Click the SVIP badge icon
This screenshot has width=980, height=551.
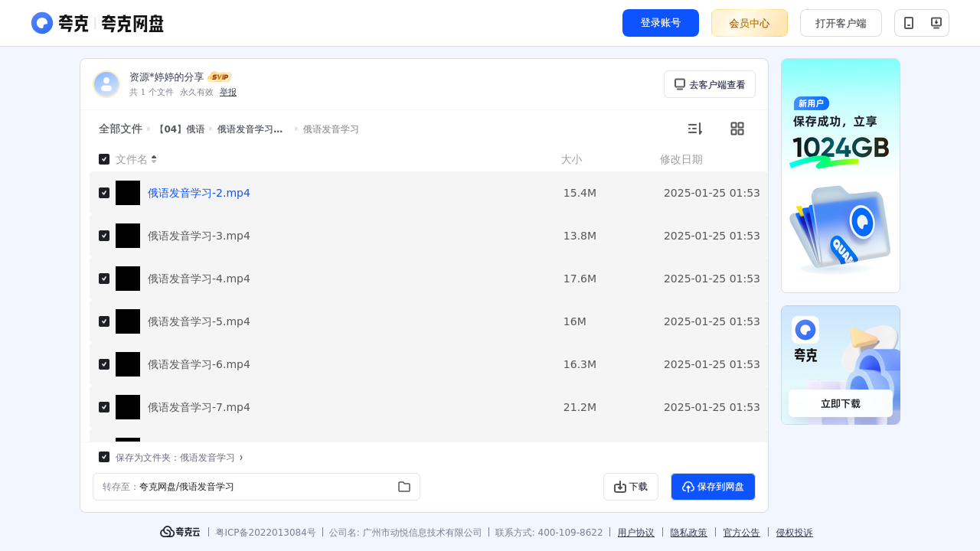220,77
